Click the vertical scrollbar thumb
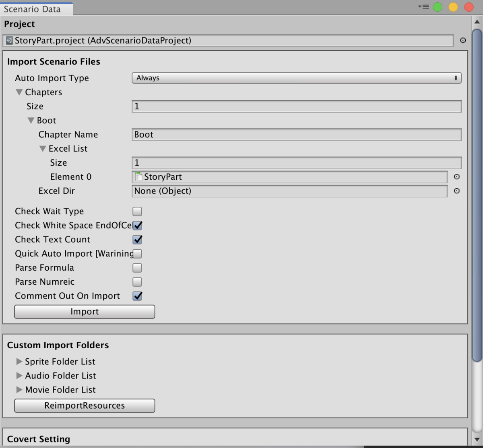The image size is (483, 448). (477, 195)
